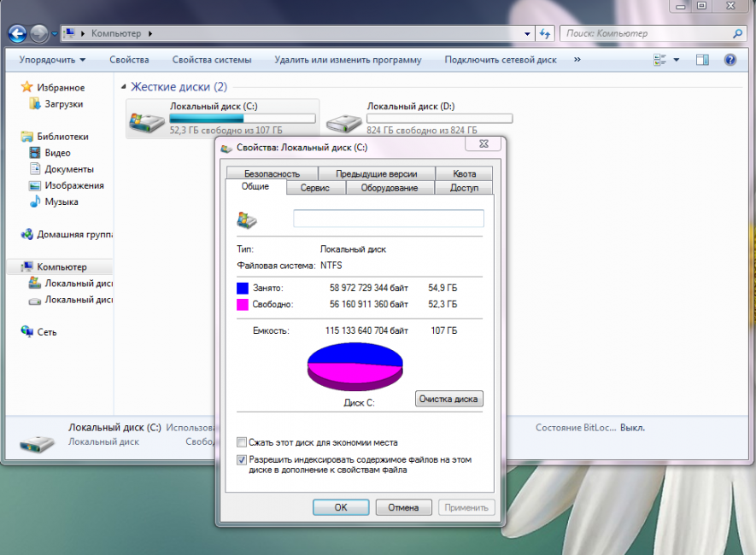756x555 pixels.
Task: Select Локальный диск (D:) drive icon
Action: (x=343, y=123)
